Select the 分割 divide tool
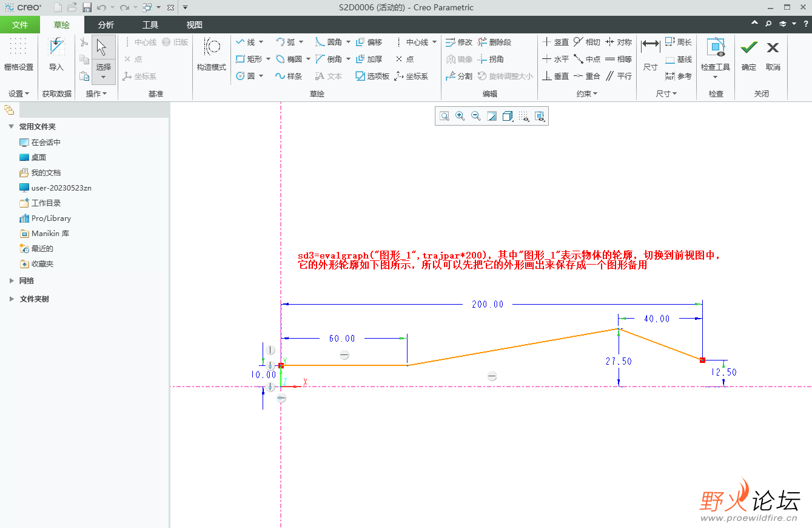 459,76
